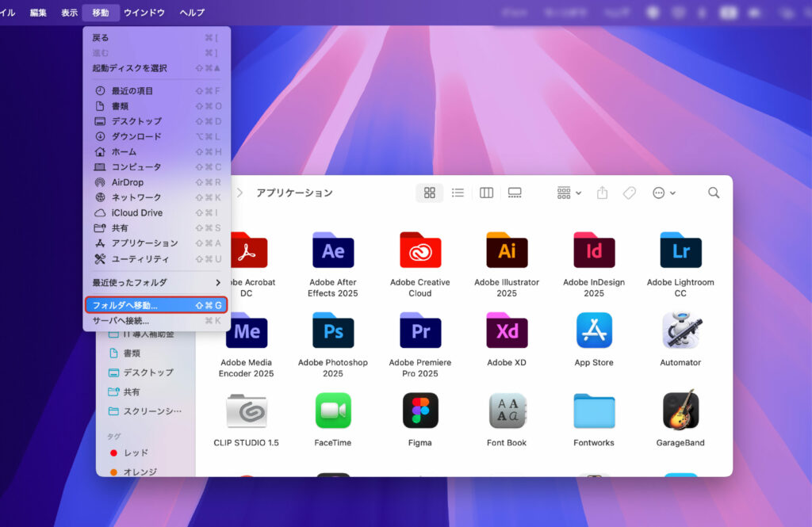Select デスクトップ in Finder sidebar
812x527 pixels.
[147, 372]
